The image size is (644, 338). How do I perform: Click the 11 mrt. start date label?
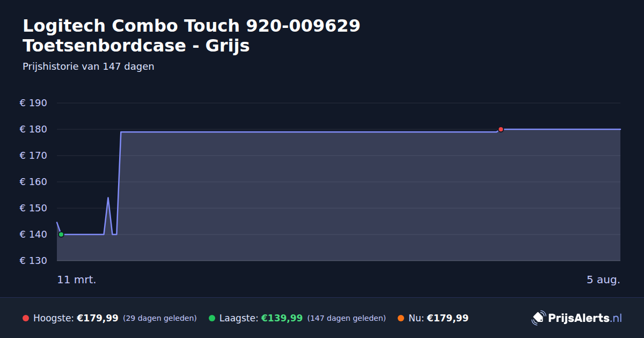pyautogui.click(x=77, y=280)
